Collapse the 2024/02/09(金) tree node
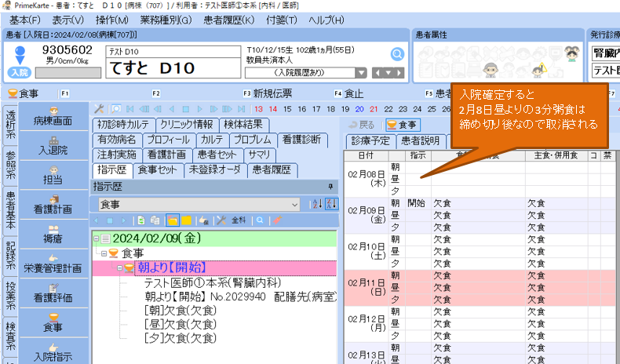Viewport: 620px width, 364px height. tap(96, 238)
